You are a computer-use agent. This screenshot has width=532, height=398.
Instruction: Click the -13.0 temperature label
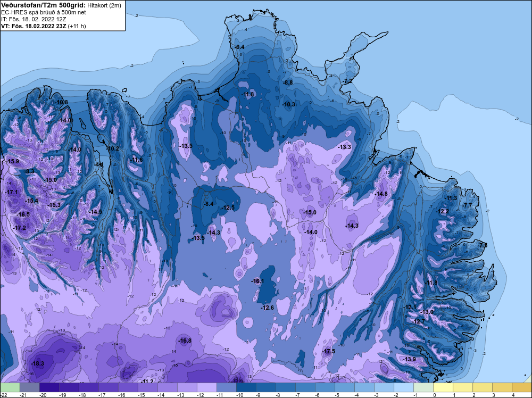[427, 312]
